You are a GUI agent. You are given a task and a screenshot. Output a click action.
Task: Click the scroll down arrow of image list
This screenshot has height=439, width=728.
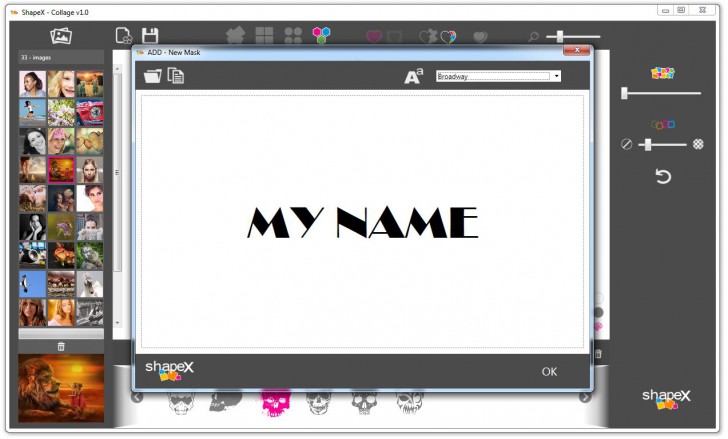117,323
